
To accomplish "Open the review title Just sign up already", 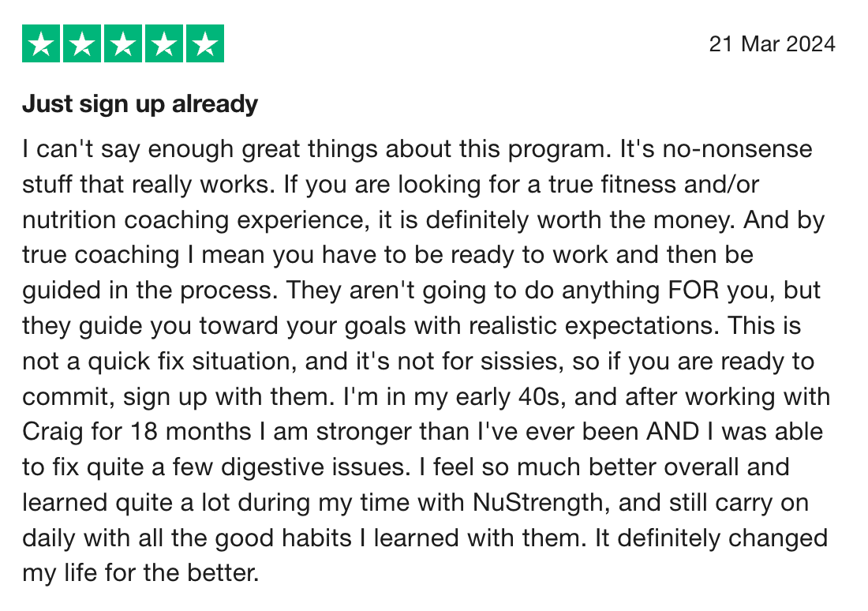I will point(140,104).
